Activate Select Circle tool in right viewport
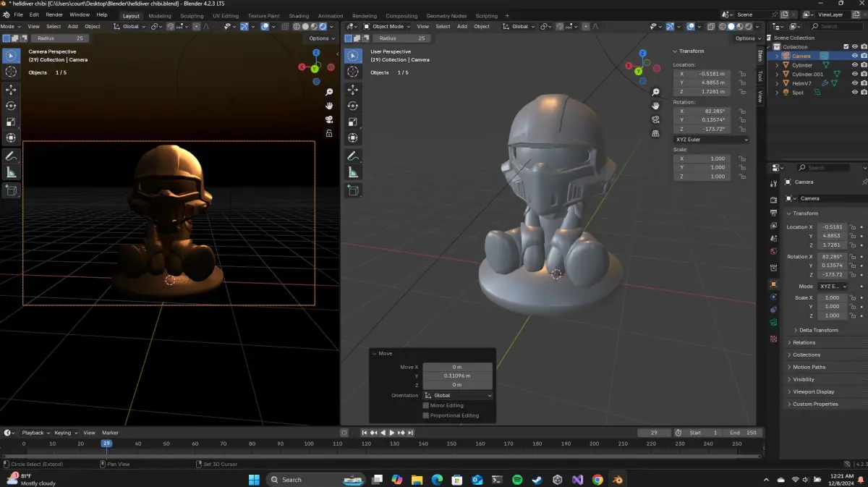 point(353,56)
